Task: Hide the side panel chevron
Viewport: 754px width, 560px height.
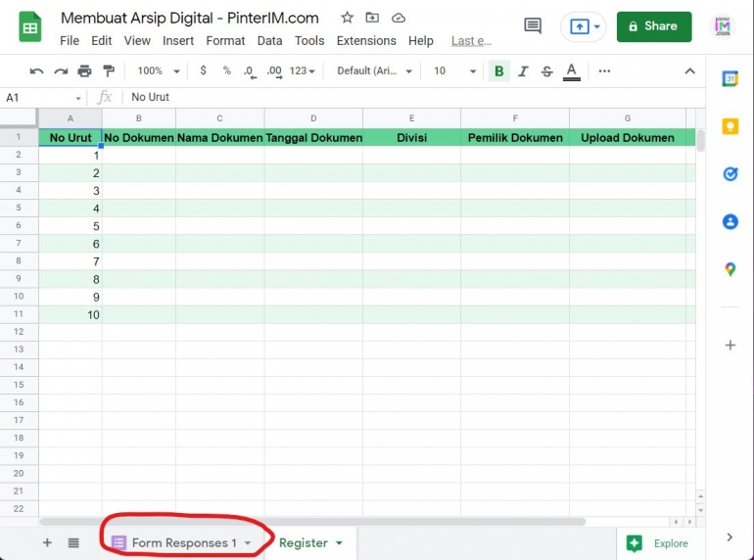Action: [730, 537]
